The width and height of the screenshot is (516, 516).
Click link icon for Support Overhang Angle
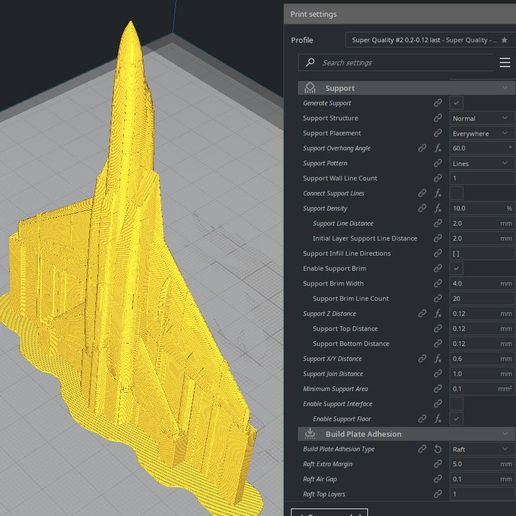422,148
